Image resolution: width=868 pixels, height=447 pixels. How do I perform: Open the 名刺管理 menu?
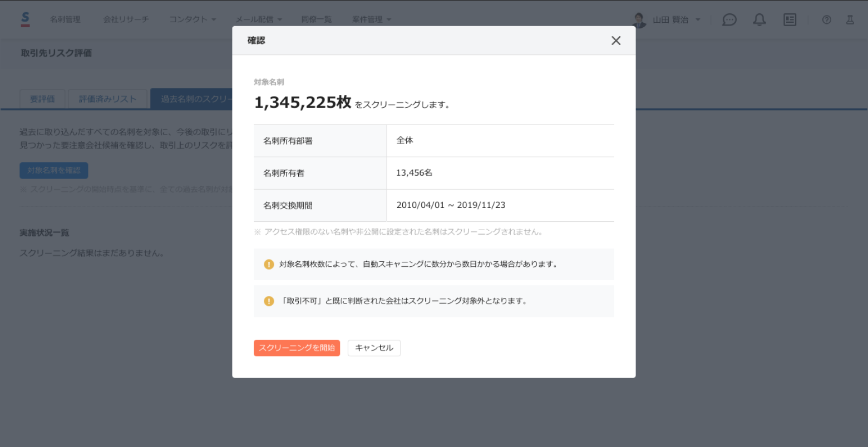65,19
